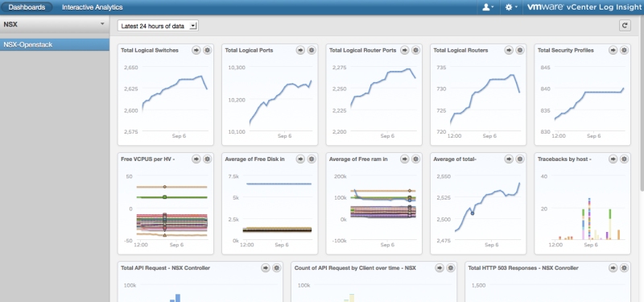Click arrow icon on Total API Request widget
This screenshot has width=644, height=302.
[266, 268]
